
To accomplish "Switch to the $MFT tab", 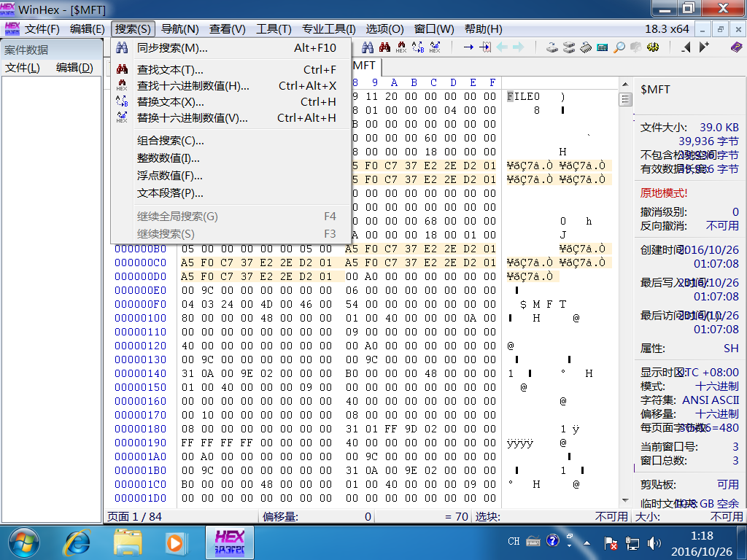I will tap(365, 66).
